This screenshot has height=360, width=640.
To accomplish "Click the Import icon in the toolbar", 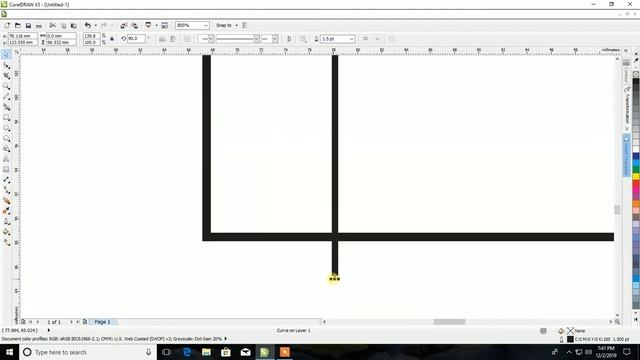I will pyautogui.click(x=124, y=25).
